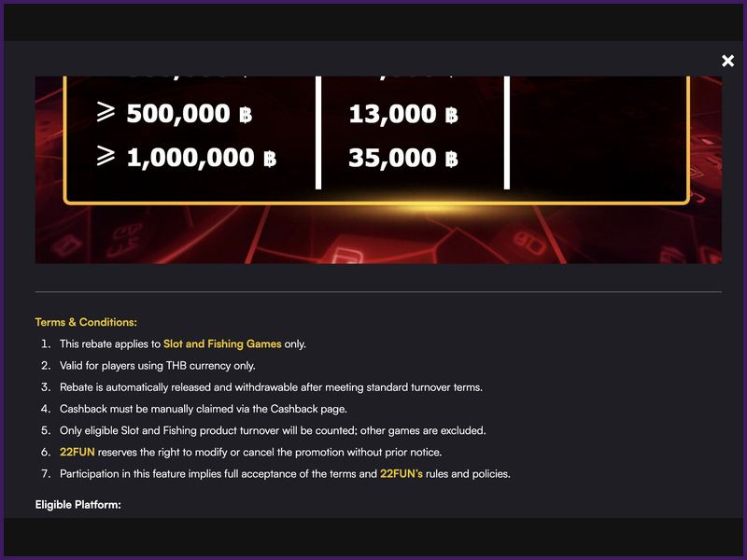Click the 1,000,000 turnover tier value
This screenshot has width=747, height=560.
tap(190, 158)
